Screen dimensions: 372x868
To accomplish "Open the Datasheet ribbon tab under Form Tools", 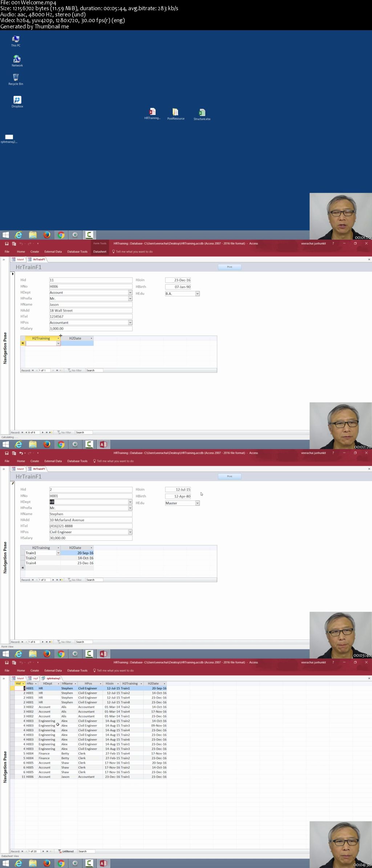I will point(100,252).
